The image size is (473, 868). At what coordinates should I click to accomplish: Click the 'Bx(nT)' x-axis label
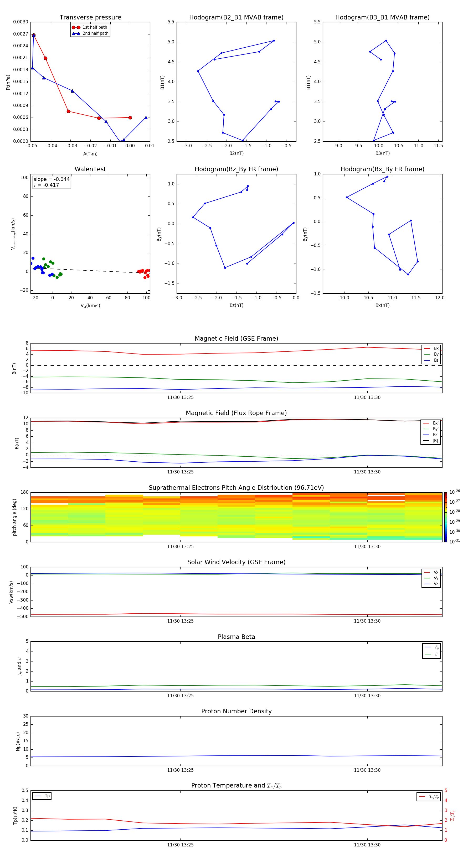(382, 305)
